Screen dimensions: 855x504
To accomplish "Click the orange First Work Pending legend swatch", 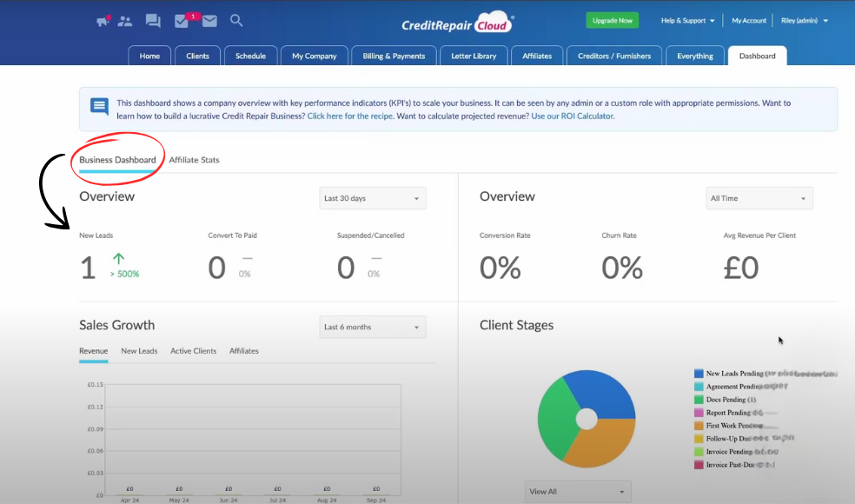I will click(x=699, y=426).
